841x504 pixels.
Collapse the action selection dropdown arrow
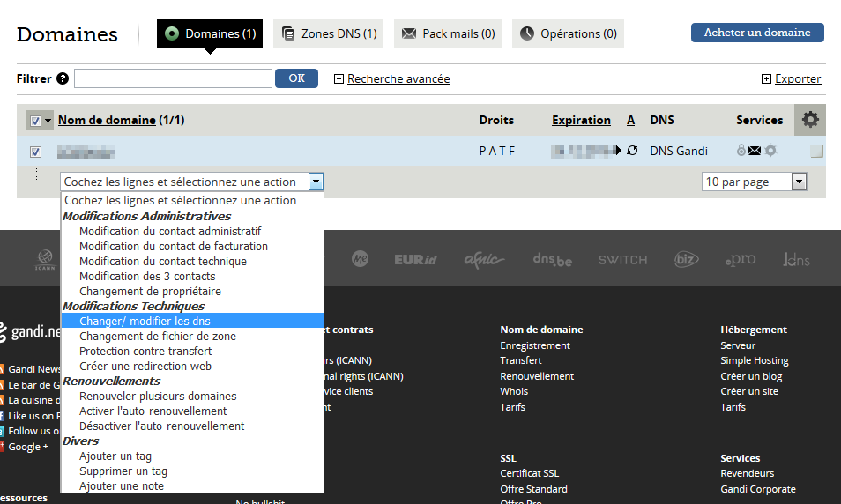pyautogui.click(x=316, y=182)
